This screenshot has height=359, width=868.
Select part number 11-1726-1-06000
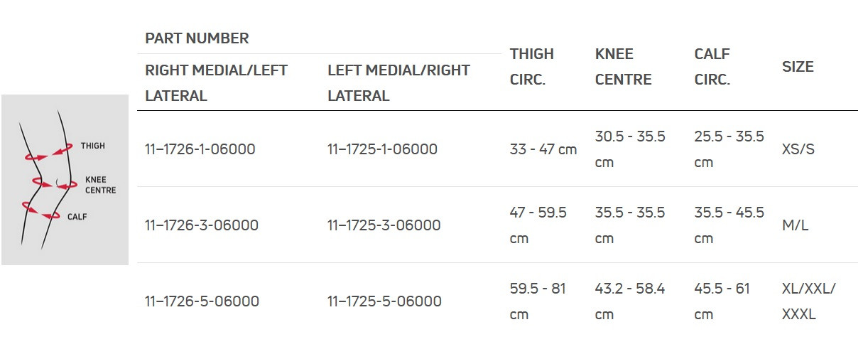(200, 149)
